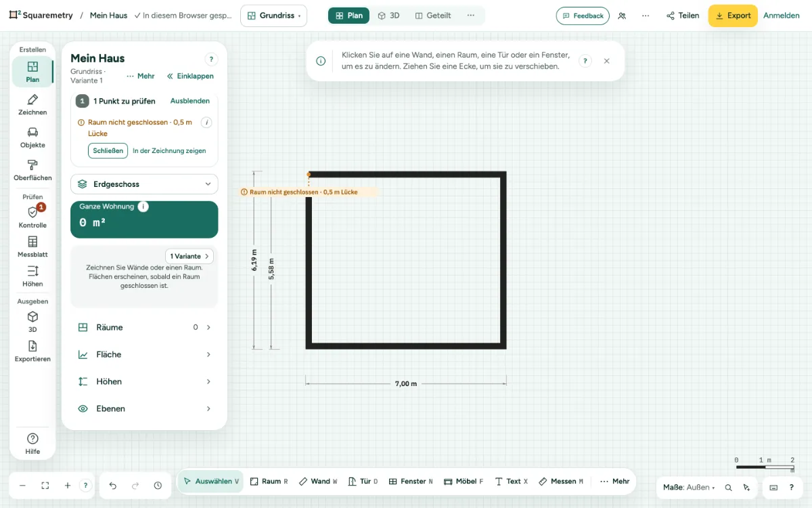The image size is (812, 508).
Task: Open the Erdgeschoss floor dropdown
Action: pos(144,184)
